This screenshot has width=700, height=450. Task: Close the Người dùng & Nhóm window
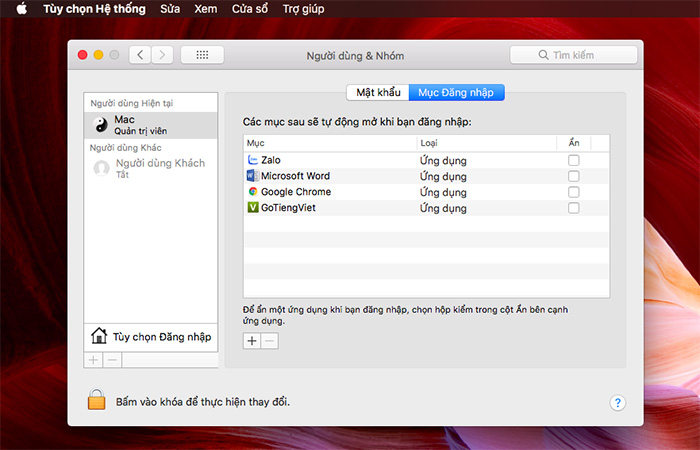[83, 55]
